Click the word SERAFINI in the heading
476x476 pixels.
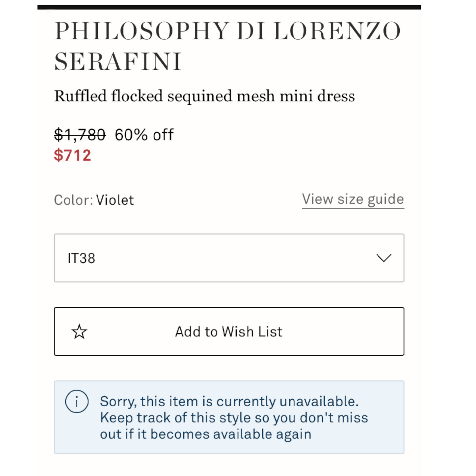pyautogui.click(x=118, y=62)
